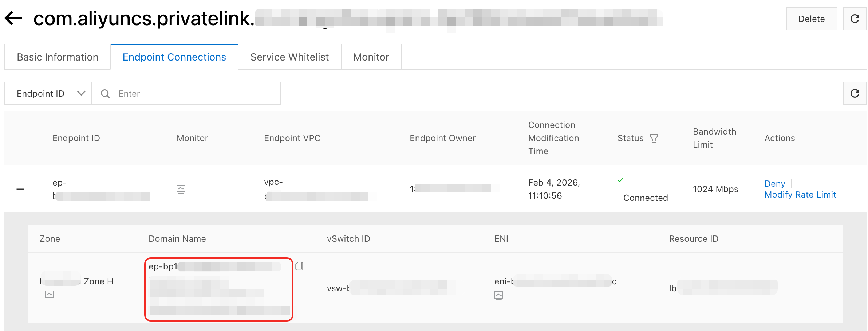Go back using the left arrow

click(x=13, y=18)
